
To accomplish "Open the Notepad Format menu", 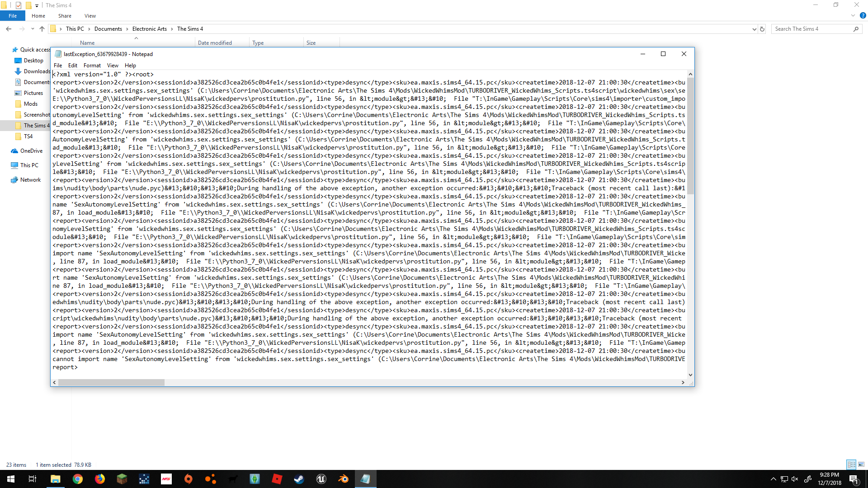I will [x=92, y=66].
